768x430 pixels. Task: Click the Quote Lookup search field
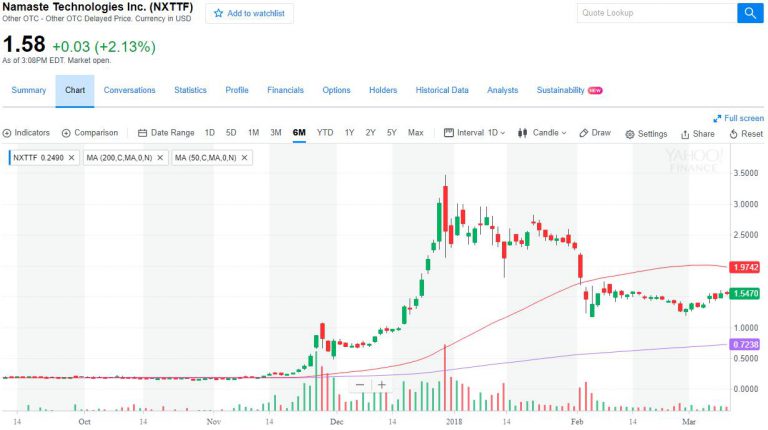(x=656, y=13)
